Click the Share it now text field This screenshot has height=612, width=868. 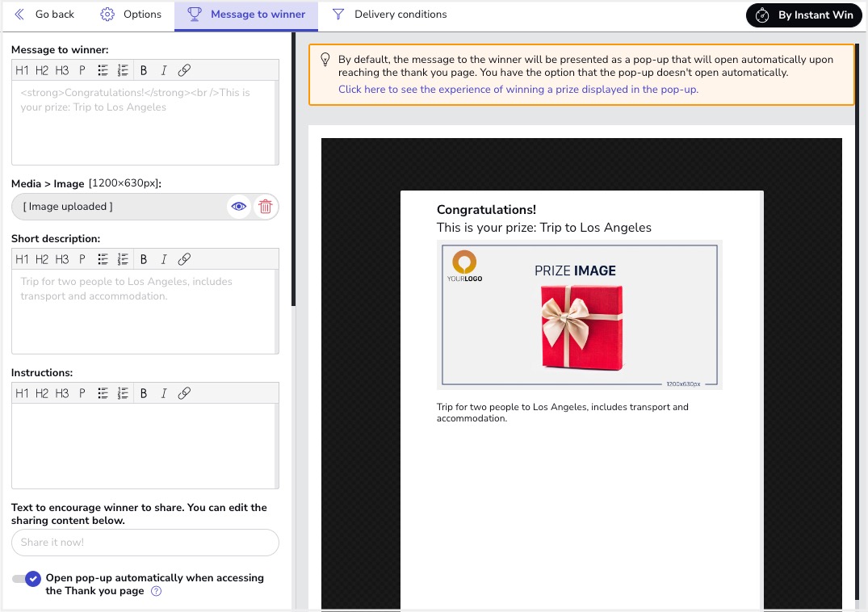point(145,543)
